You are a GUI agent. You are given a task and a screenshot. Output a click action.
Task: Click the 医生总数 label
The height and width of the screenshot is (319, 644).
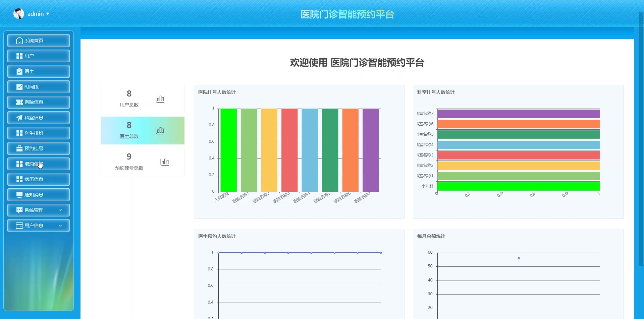coord(129,136)
